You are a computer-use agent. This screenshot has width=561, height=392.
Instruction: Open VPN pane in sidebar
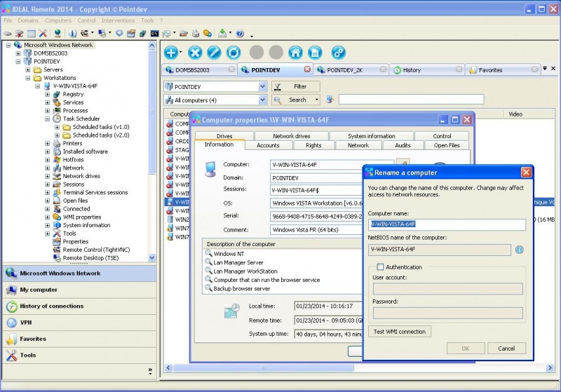tap(79, 323)
